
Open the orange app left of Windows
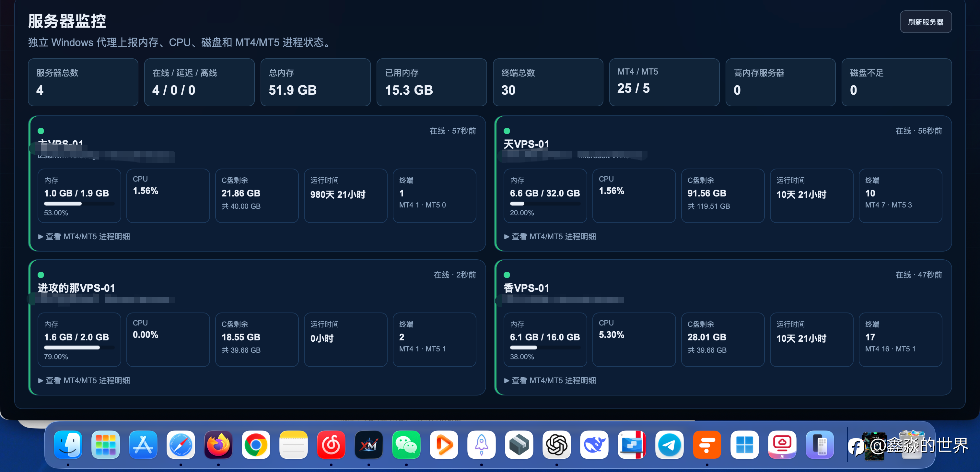(707, 444)
